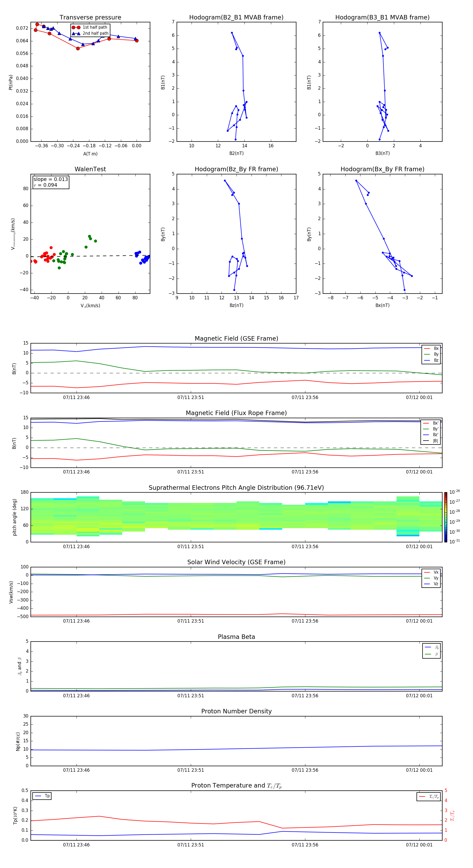Click the 'Bx' legend entry in GSE magnetic field
This screenshot has height=868, width=473.
tap(431, 349)
